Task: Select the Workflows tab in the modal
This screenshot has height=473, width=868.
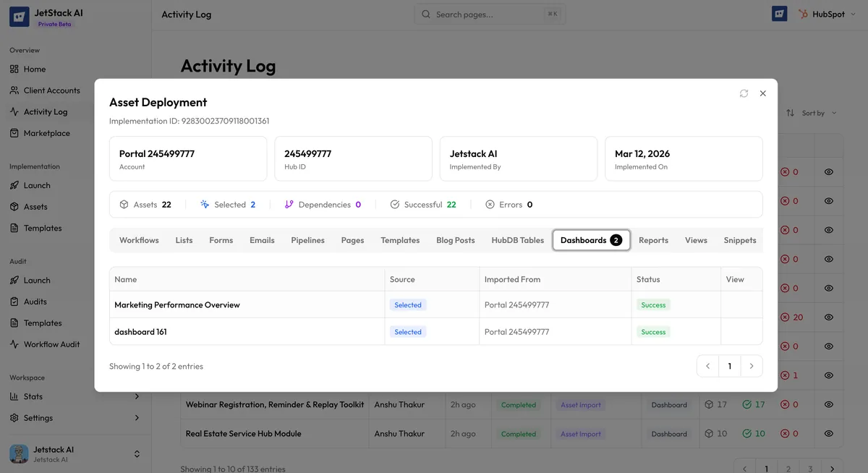Action: tap(139, 239)
